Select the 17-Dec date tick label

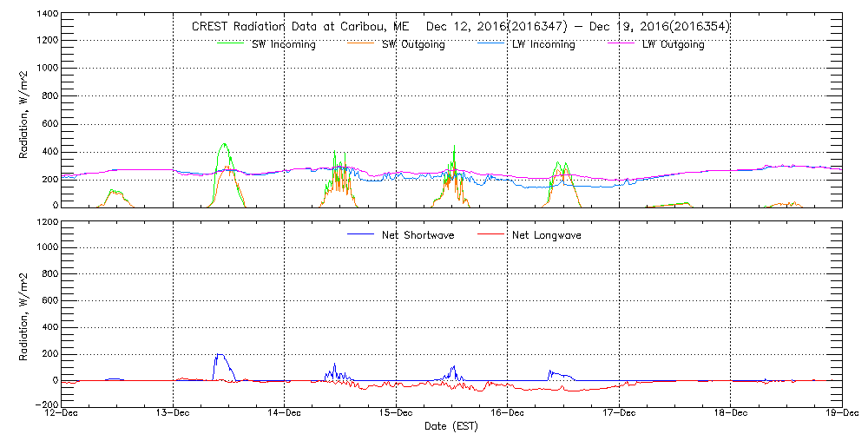[619, 414]
